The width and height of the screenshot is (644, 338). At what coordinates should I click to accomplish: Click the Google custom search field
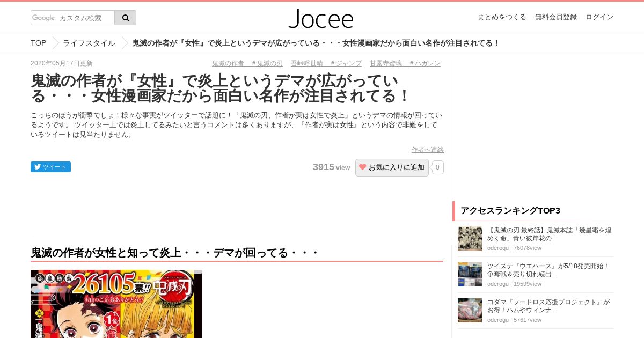click(72, 18)
